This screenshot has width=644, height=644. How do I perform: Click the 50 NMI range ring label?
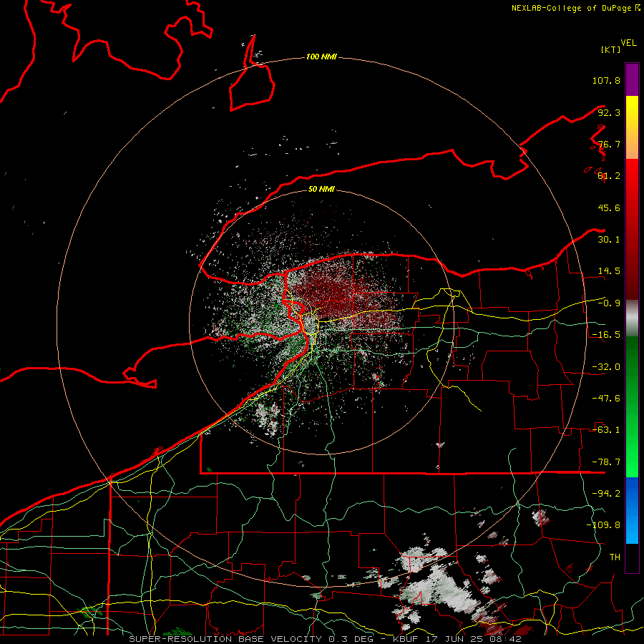(321, 190)
